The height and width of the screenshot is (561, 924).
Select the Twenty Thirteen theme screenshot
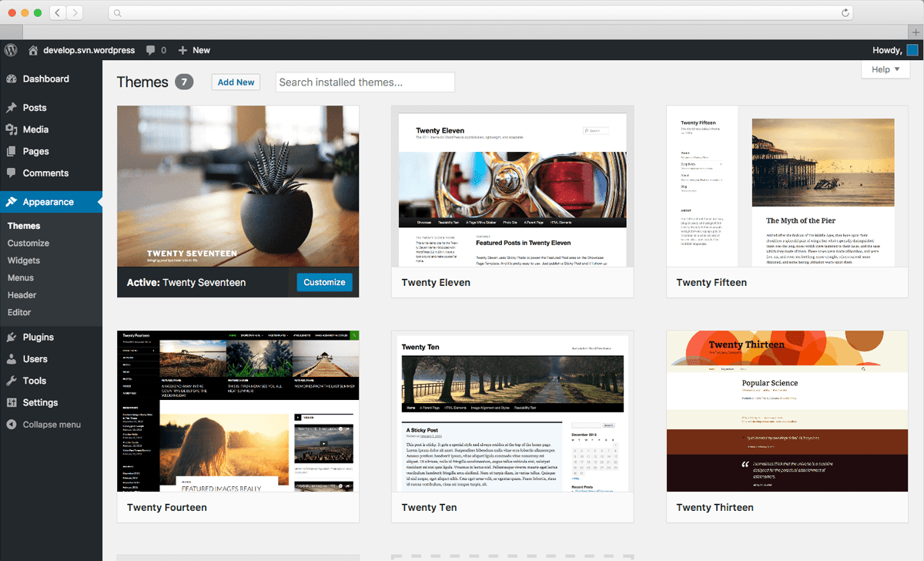pos(787,412)
